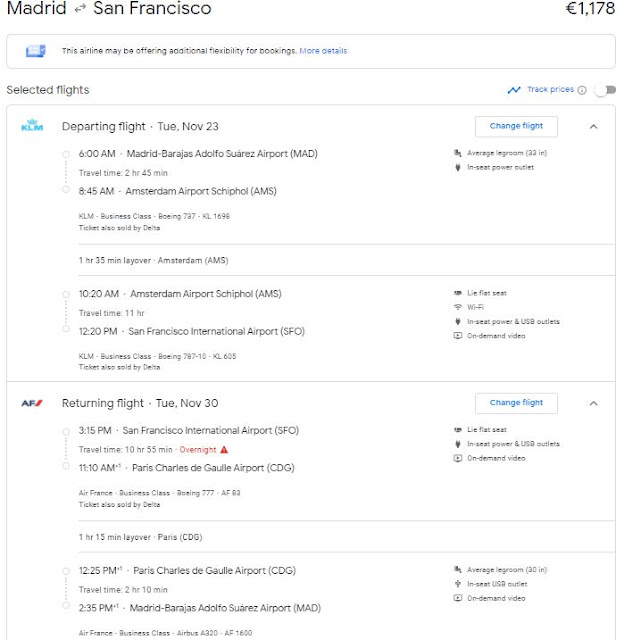Click the Madrid–San Francisco round-trip arrows icon
624x640 pixels.
(x=80, y=9)
